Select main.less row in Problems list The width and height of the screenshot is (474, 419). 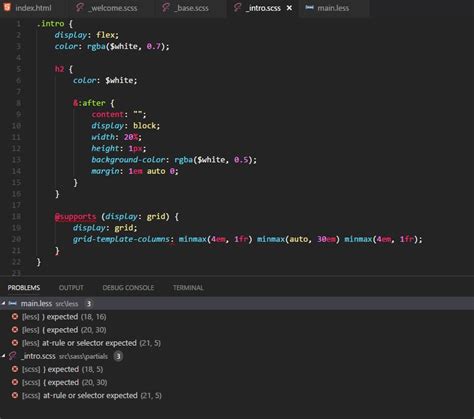pos(237,303)
